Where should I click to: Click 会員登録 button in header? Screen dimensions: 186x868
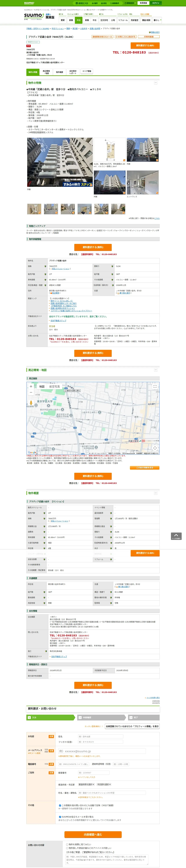(x=143, y=3)
